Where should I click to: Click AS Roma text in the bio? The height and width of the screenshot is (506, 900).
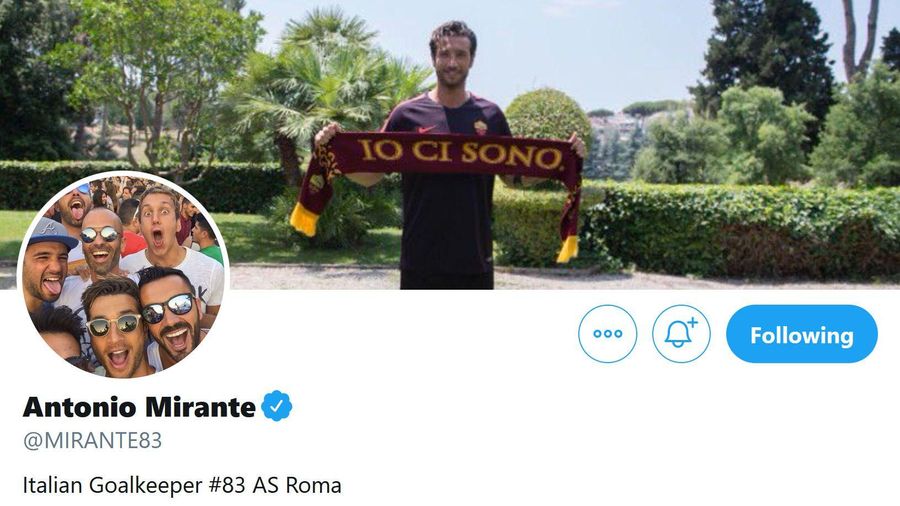coord(297,485)
